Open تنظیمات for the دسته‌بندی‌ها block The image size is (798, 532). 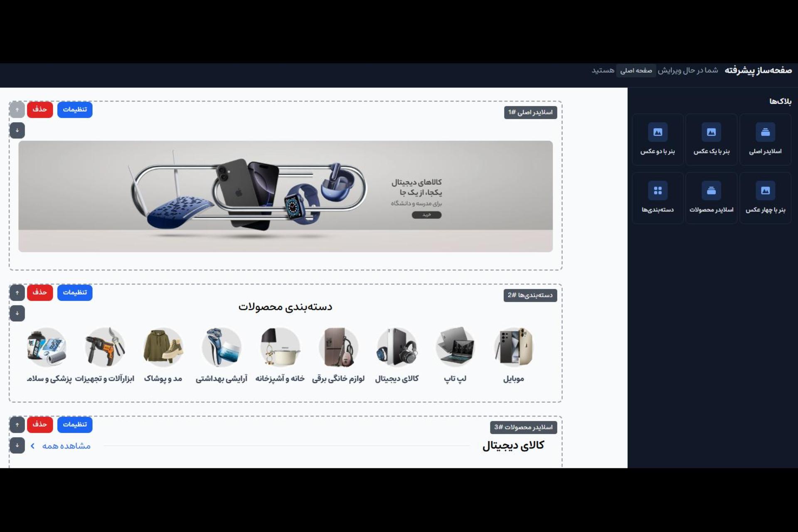[75, 292]
